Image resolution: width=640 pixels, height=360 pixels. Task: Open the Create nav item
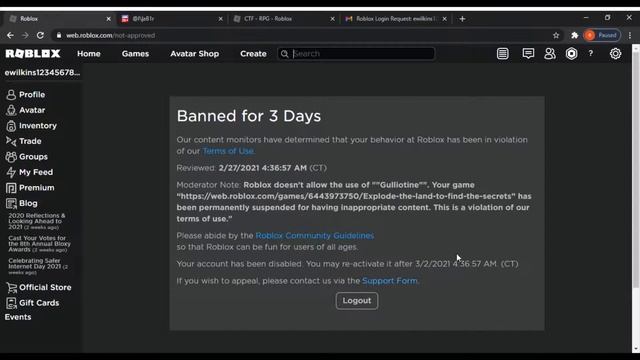[253, 53]
